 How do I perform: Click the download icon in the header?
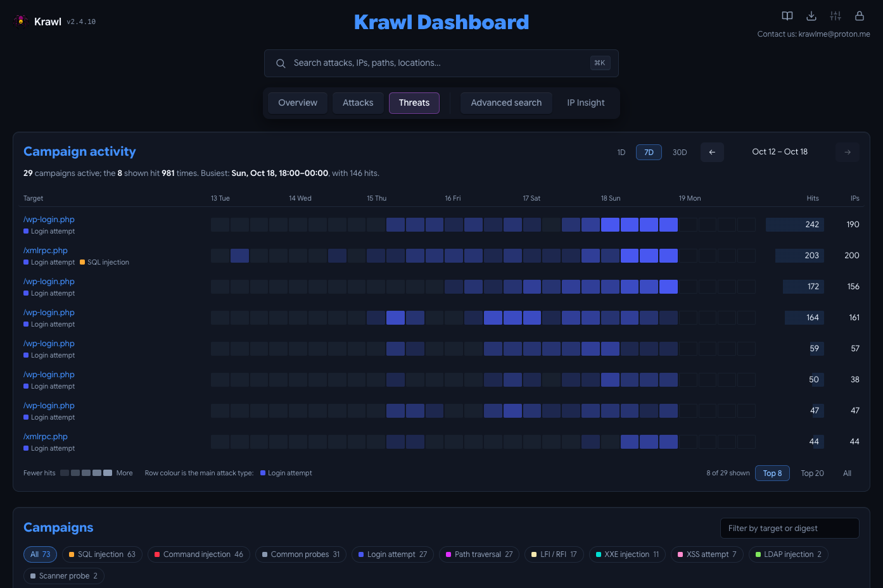point(811,16)
